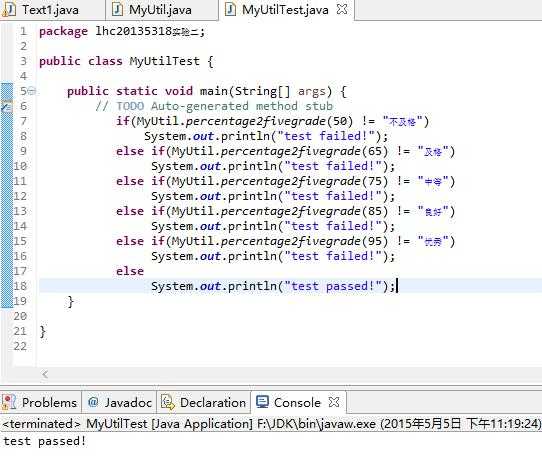Click 'percentage2fivegrade(65)' on line 9
The height and width of the screenshot is (472, 542).
pyautogui.click(x=304, y=151)
